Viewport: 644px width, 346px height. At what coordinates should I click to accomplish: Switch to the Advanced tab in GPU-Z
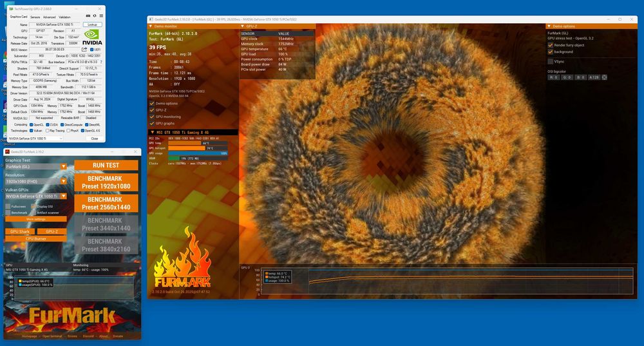point(50,17)
